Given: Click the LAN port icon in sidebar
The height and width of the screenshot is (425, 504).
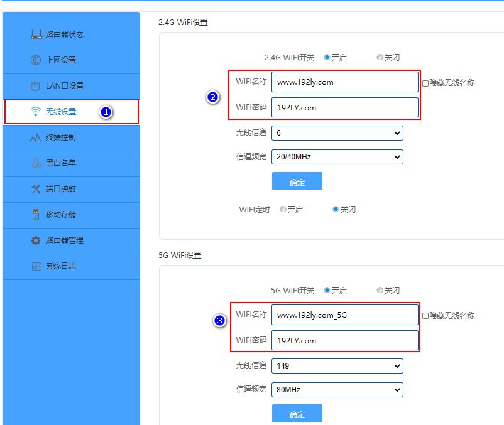Looking at the screenshot, I should coord(35,86).
